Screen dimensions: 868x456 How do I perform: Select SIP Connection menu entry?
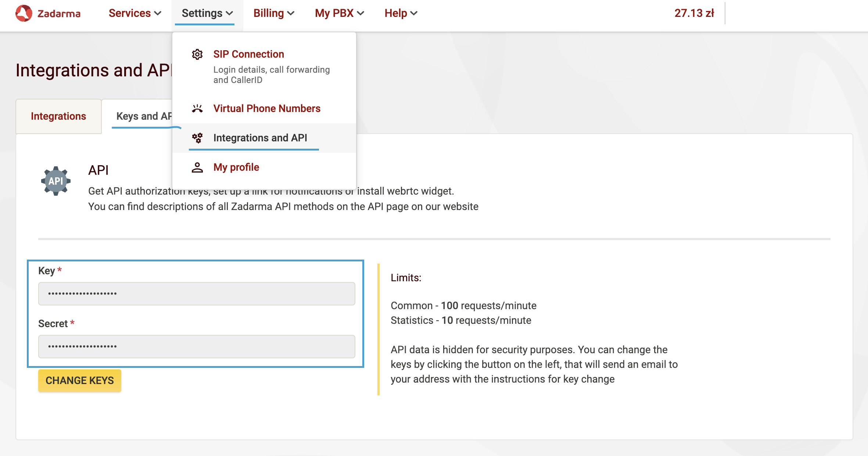click(x=248, y=54)
